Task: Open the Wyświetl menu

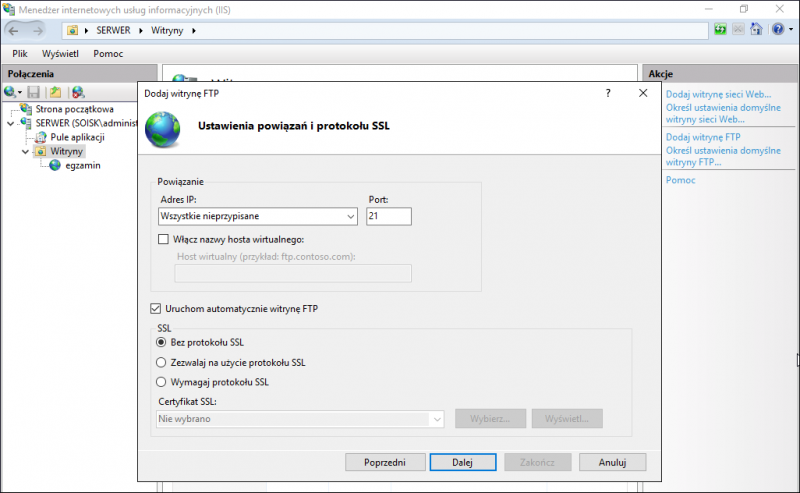Action: click(x=60, y=54)
